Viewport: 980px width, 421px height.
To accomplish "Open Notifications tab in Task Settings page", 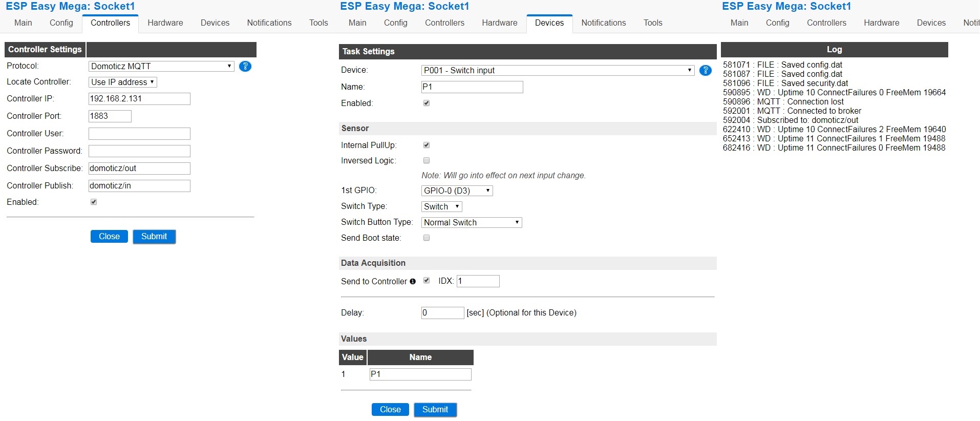I will (604, 23).
